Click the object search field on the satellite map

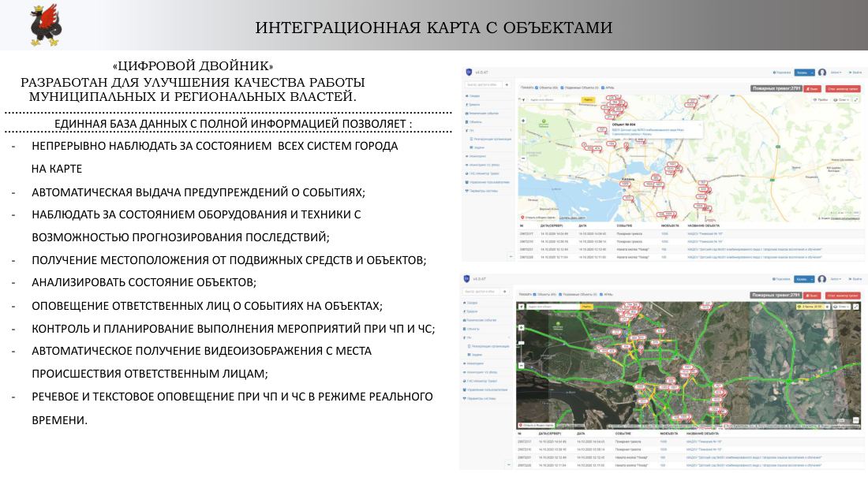click(x=552, y=307)
